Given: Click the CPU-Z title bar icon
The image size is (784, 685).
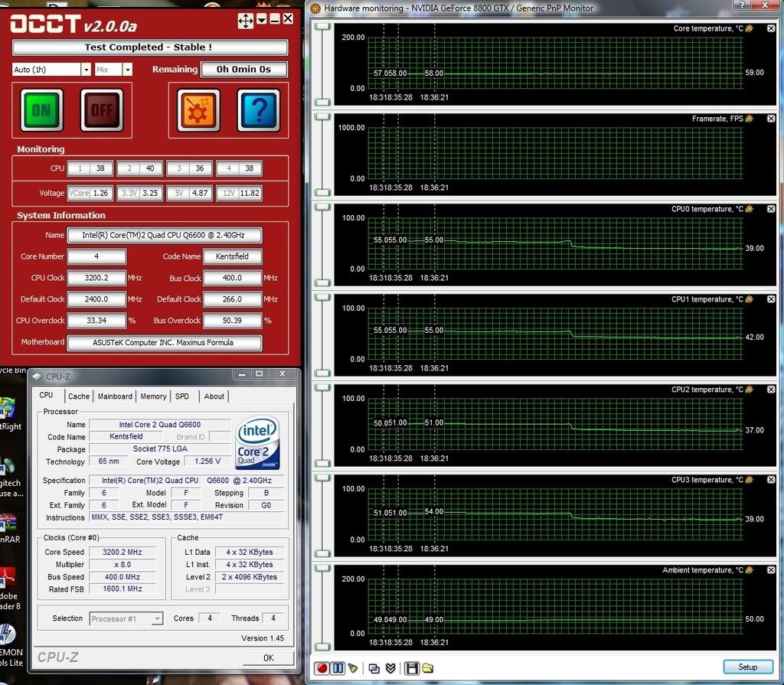Looking at the screenshot, I should 37,376.
